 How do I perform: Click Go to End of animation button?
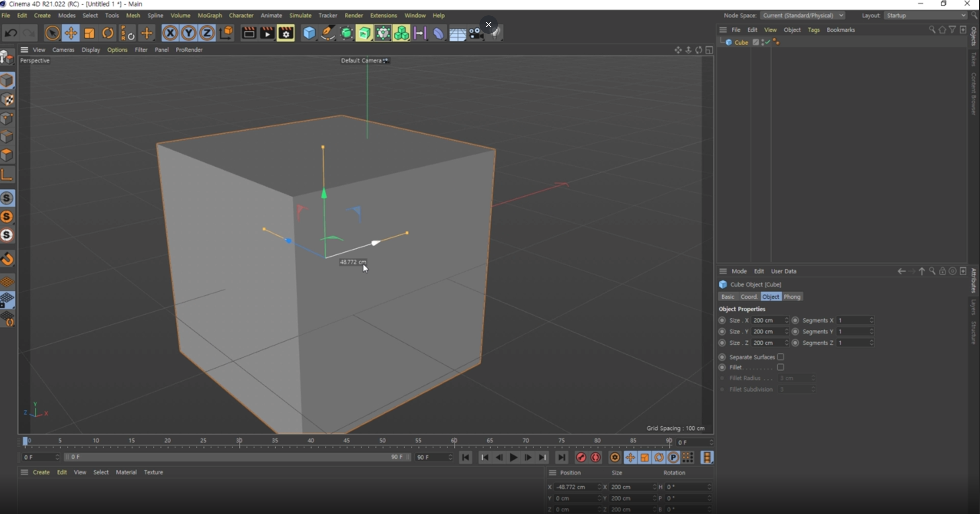coord(562,457)
